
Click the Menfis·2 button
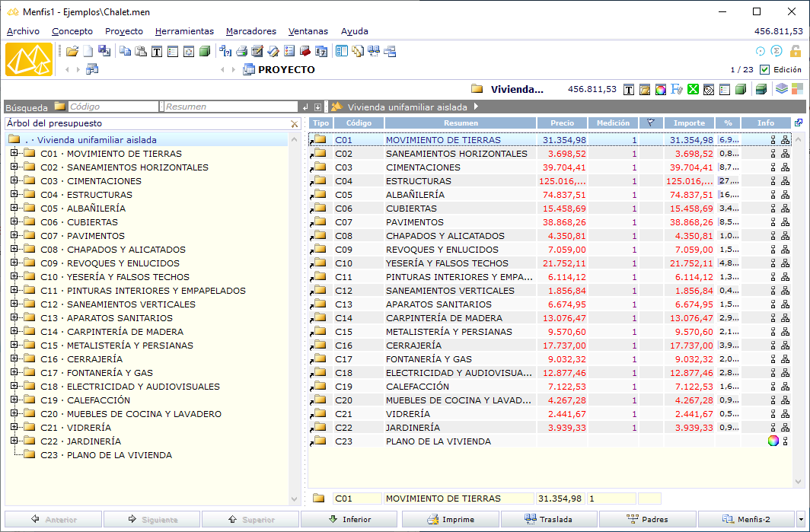[x=747, y=519]
